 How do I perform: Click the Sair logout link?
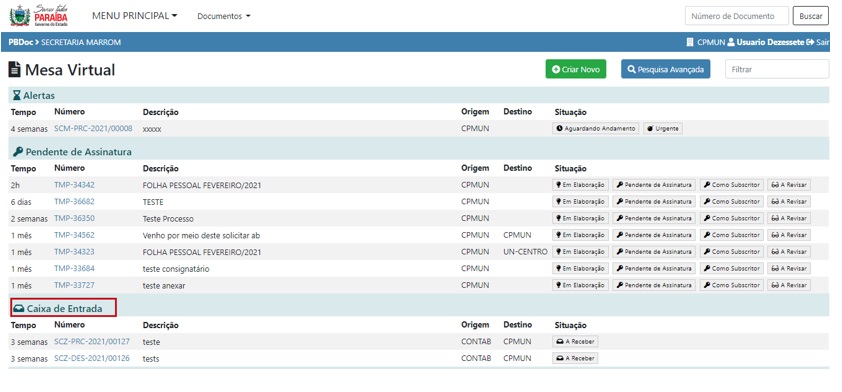pos(818,42)
